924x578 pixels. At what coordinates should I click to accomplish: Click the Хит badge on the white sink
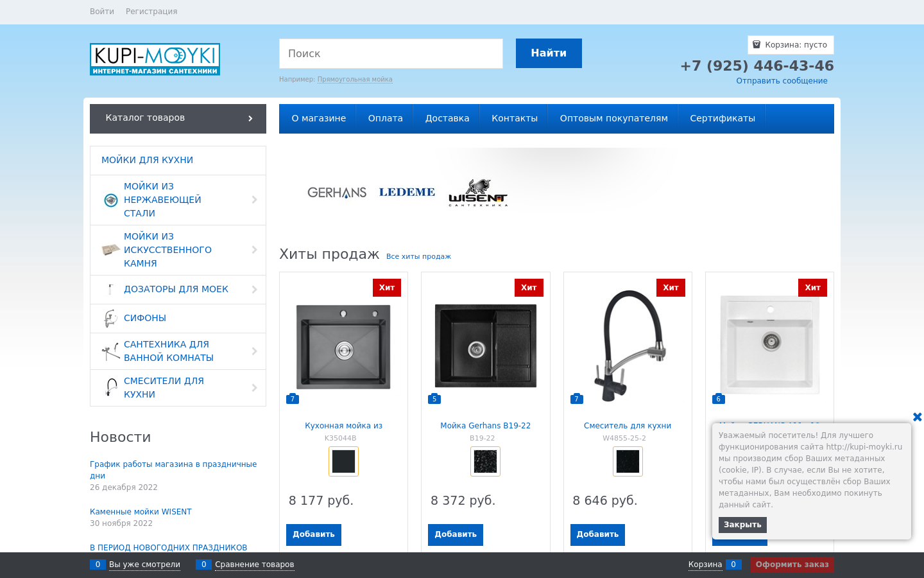click(x=813, y=288)
